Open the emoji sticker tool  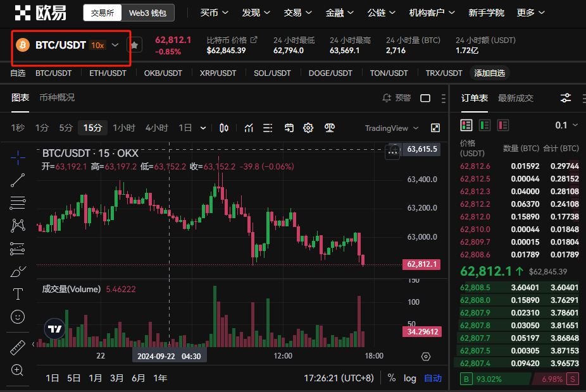click(18, 316)
